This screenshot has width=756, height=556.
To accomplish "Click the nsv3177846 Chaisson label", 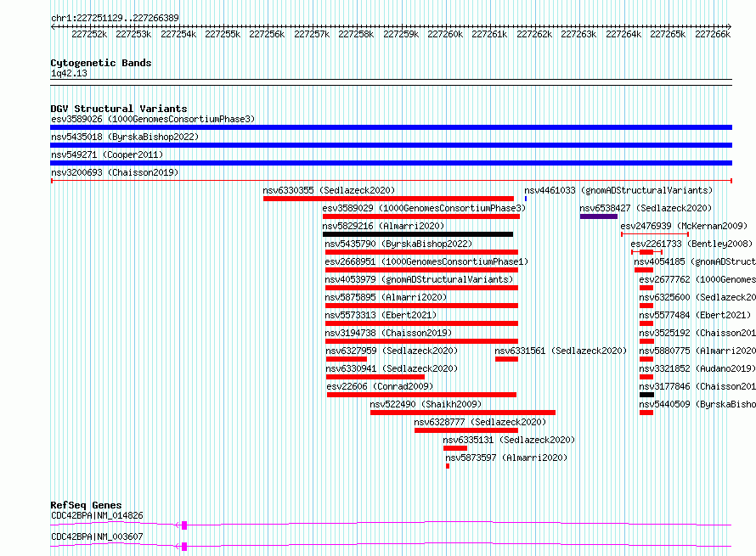I will 697,386.
